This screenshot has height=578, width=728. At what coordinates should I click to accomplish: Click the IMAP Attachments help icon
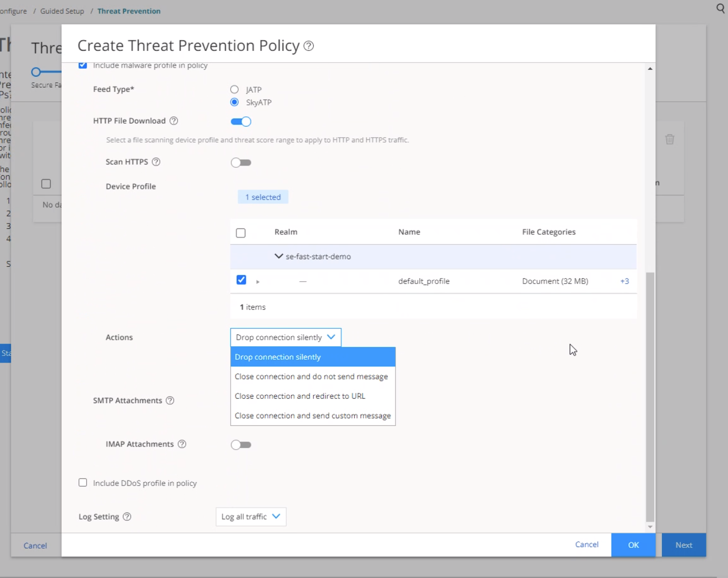pyautogui.click(x=182, y=444)
